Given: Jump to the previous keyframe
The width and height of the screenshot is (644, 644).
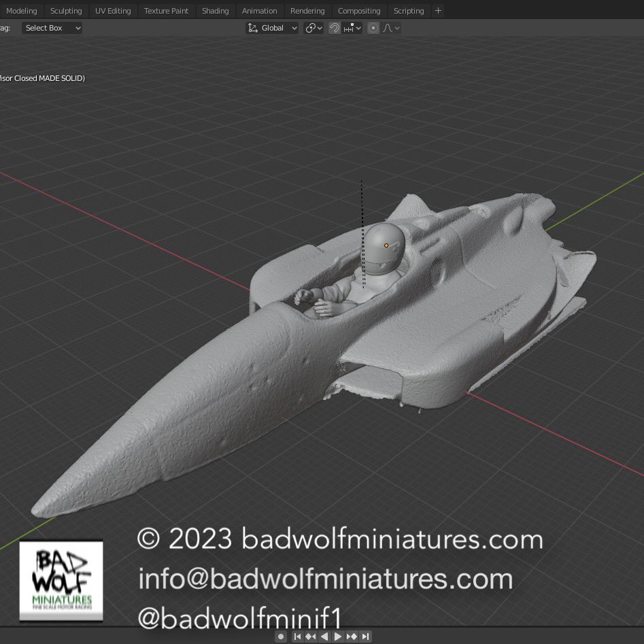Looking at the screenshot, I should (x=311, y=637).
